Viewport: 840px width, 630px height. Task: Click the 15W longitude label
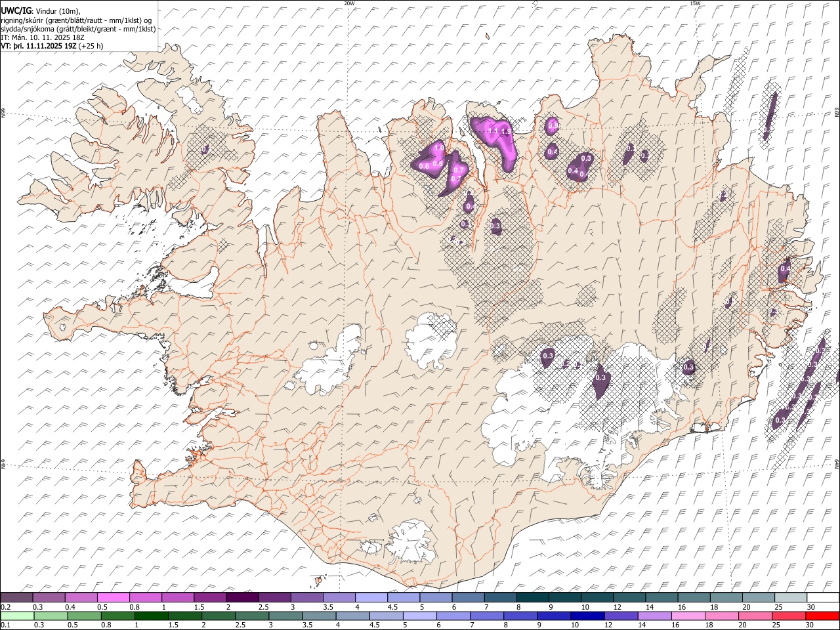tap(694, 3)
